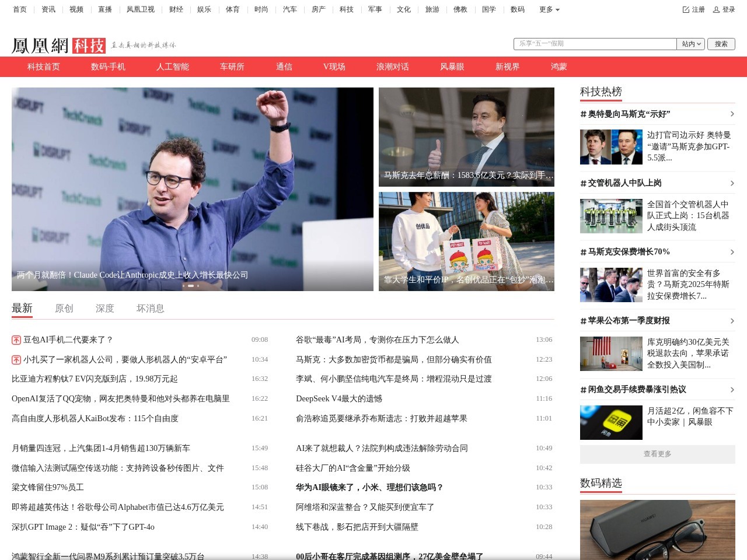Open Claude Code Anthropic featured carousel image
Viewport: 747px width, 560px height.
pyautogui.click(x=193, y=189)
